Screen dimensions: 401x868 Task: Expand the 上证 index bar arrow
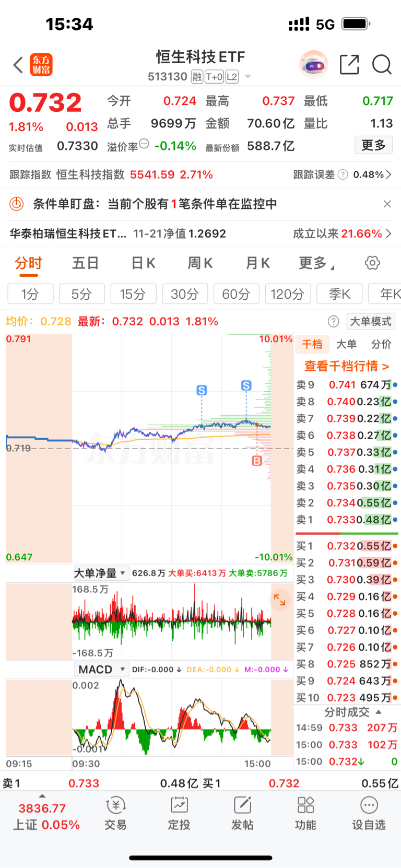tap(42, 796)
